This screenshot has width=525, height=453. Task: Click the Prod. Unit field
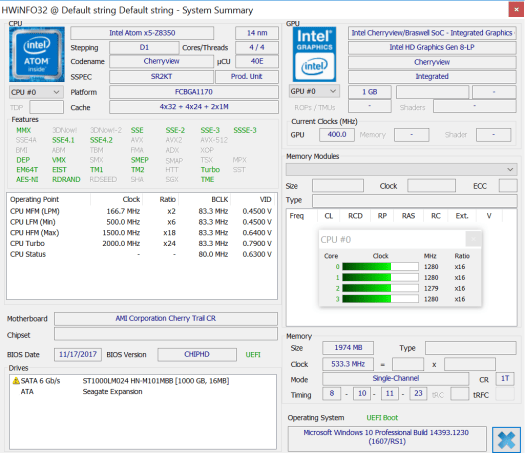pyautogui.click(x=247, y=77)
